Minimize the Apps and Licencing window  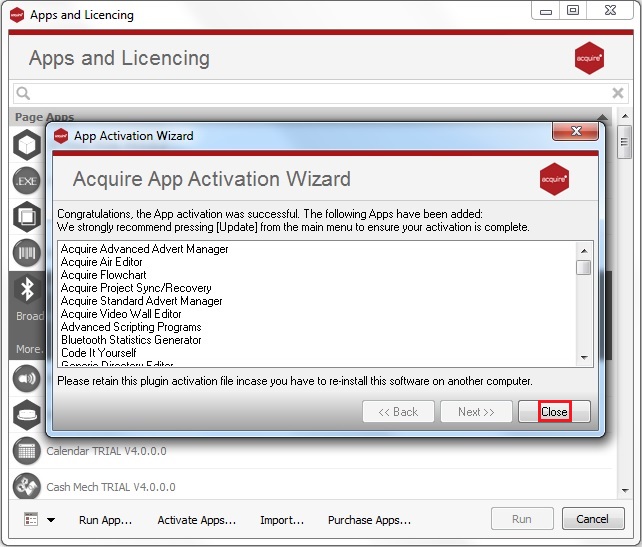coord(546,11)
